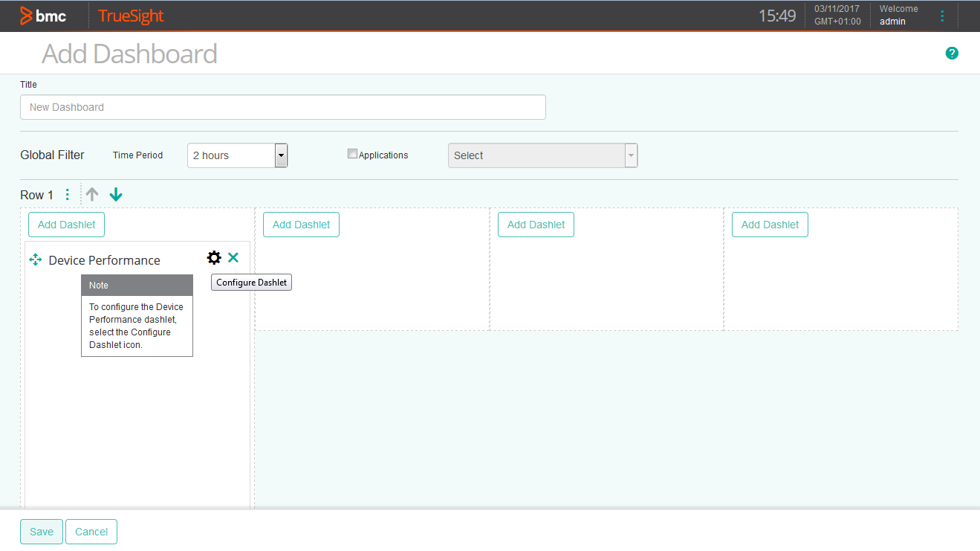
Task: Enable the Applications checkbox
Action: tap(352, 153)
